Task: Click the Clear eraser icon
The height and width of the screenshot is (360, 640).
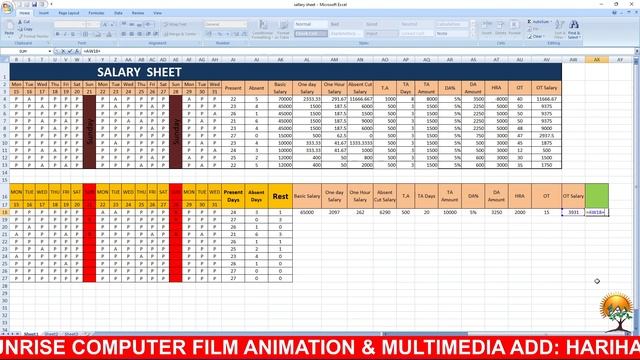Action: [x=530, y=36]
